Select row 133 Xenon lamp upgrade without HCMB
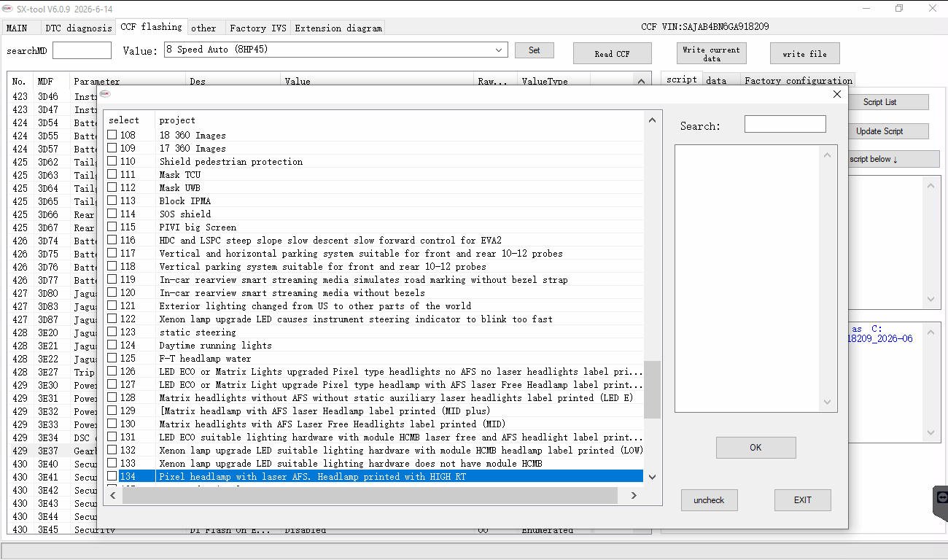This screenshot has height=560, width=948. 375,463
